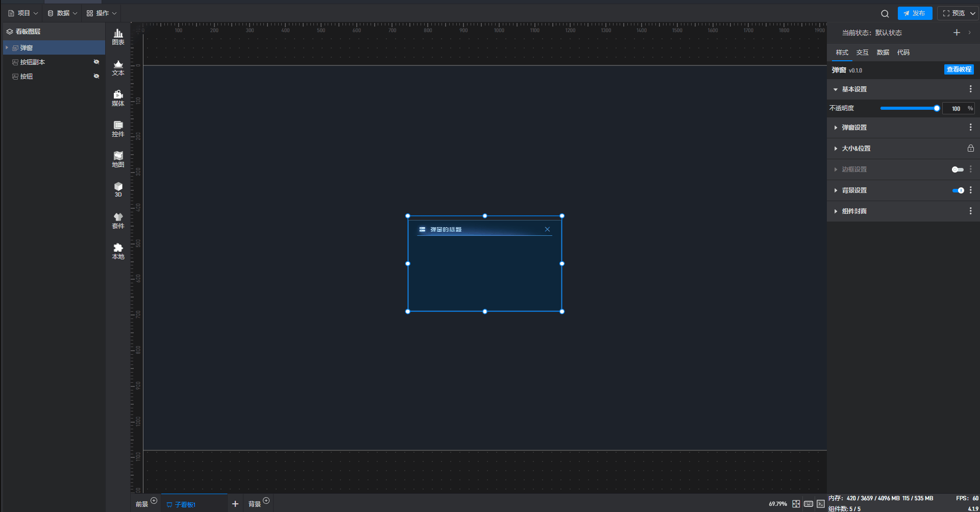
Task: Click the 发布 publish button
Action: (915, 13)
